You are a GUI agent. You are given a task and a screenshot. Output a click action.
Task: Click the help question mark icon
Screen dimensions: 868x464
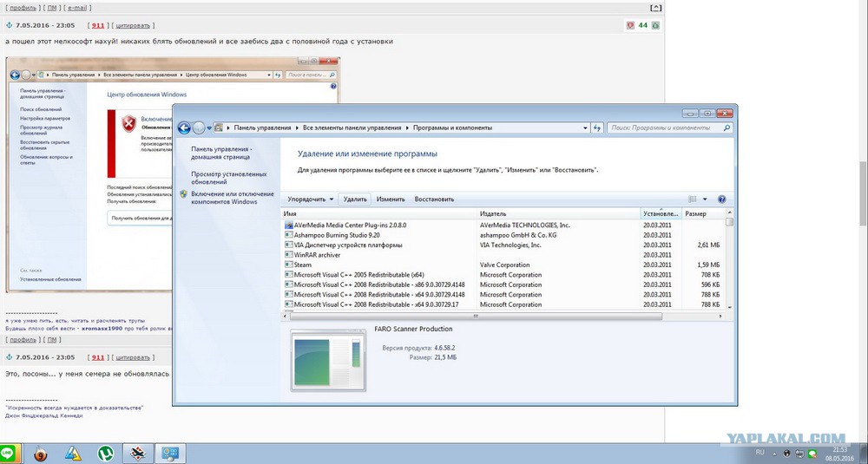click(x=721, y=199)
